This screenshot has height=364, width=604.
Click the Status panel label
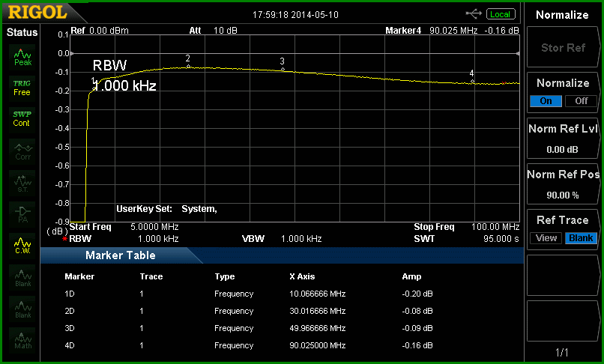point(22,32)
